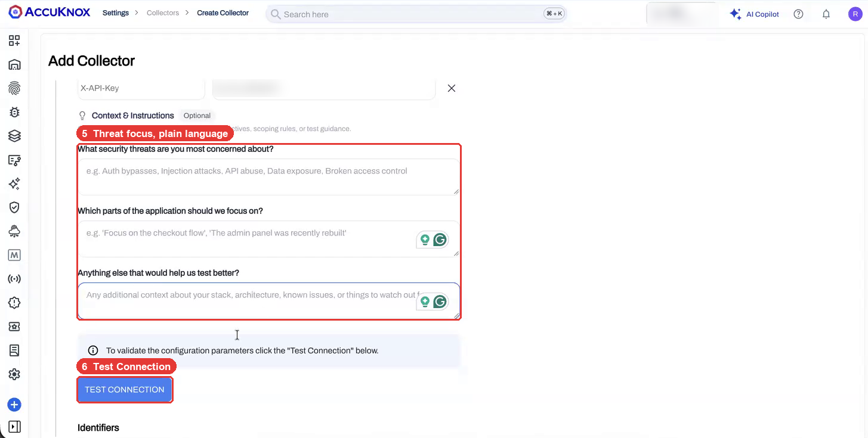This screenshot has width=868, height=438.
Task: Go to Collectors breadcrumb
Action: pos(163,13)
